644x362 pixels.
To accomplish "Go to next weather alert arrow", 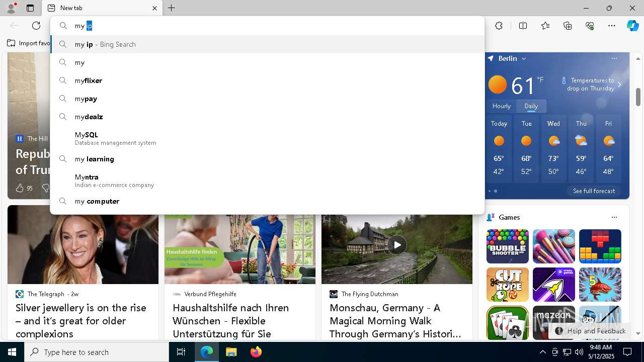I will point(619,84).
